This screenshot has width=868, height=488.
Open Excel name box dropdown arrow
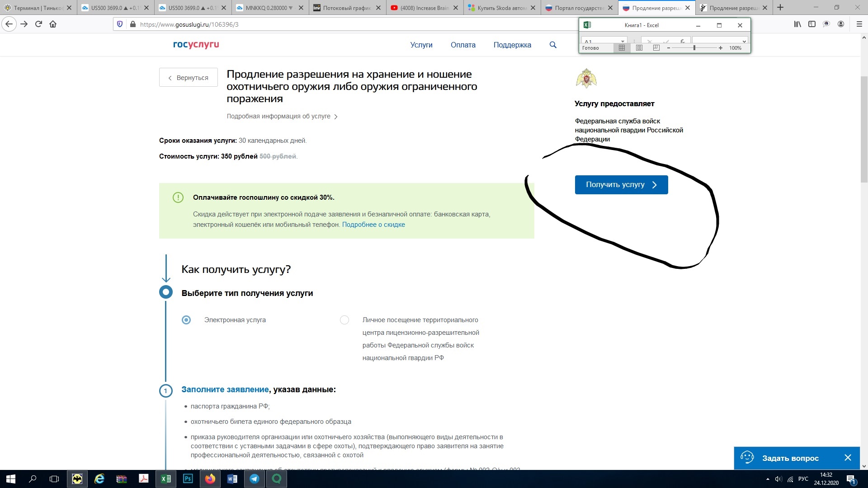[x=623, y=42]
